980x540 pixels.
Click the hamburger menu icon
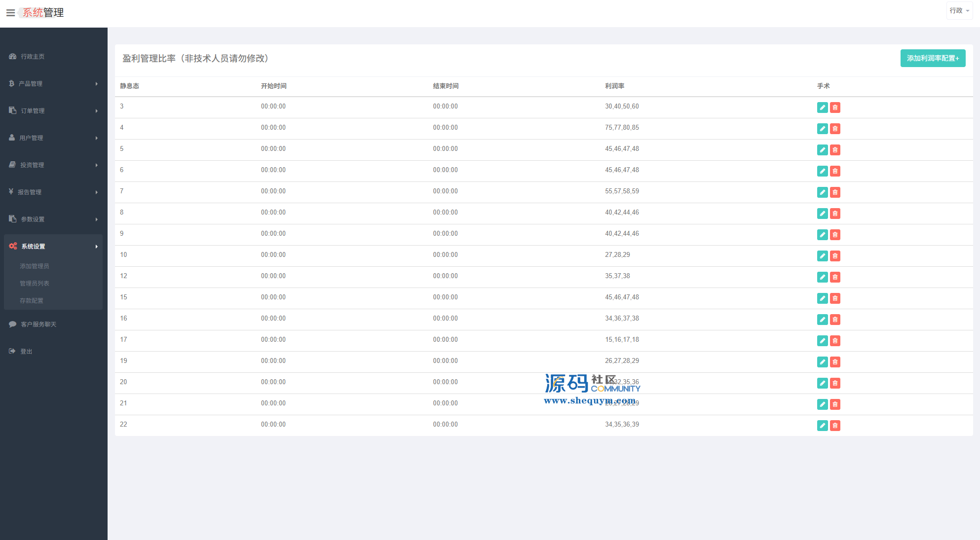[x=10, y=13]
